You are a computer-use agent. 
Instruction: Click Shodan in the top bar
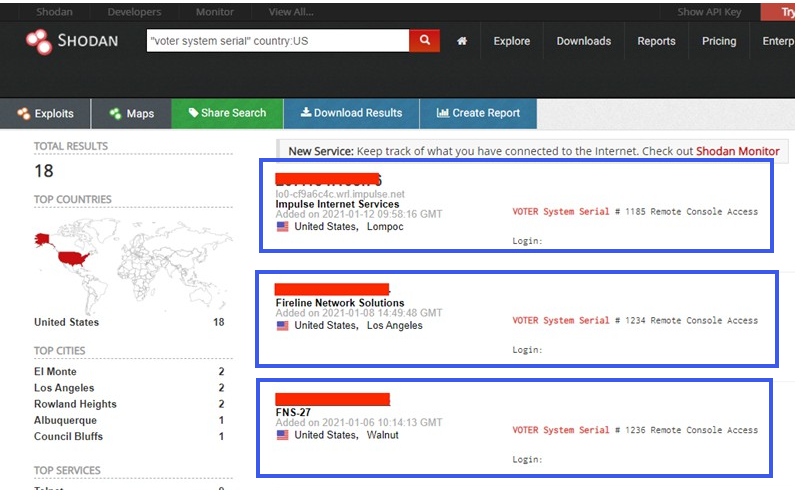pyautogui.click(x=55, y=12)
